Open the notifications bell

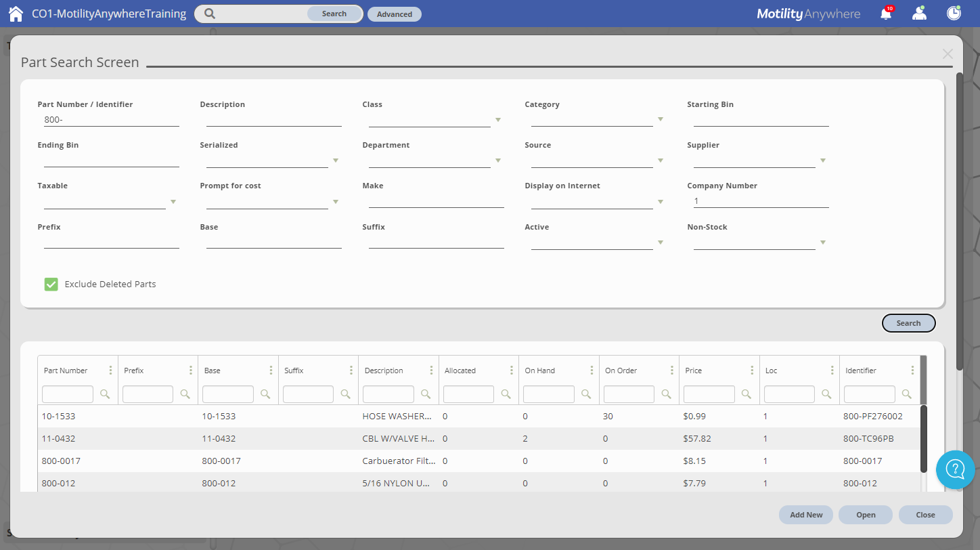click(886, 14)
